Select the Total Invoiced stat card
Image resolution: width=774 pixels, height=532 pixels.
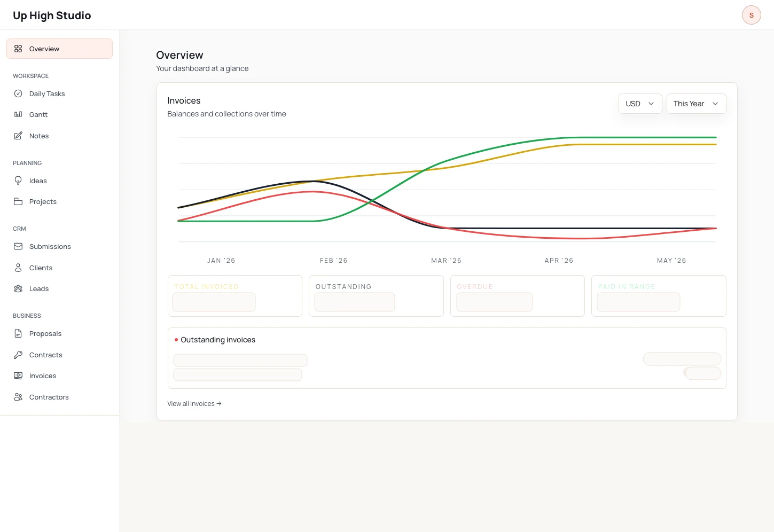pyautogui.click(x=235, y=296)
